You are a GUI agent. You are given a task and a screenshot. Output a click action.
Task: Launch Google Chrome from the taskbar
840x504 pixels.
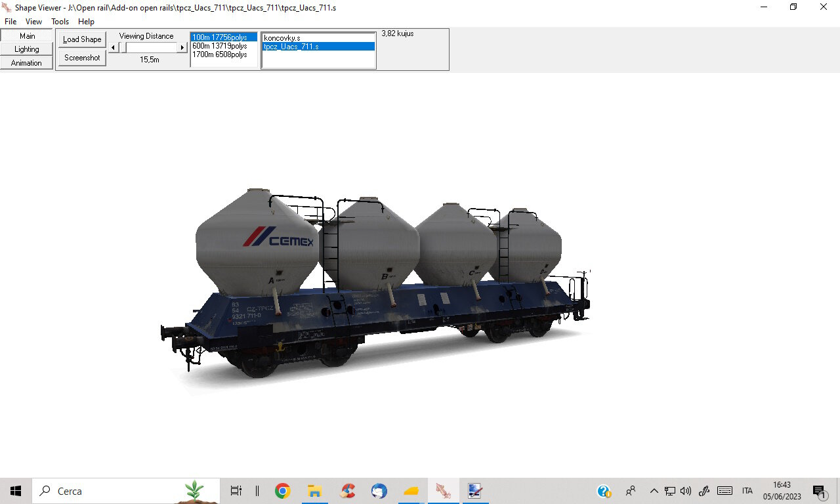point(283,491)
